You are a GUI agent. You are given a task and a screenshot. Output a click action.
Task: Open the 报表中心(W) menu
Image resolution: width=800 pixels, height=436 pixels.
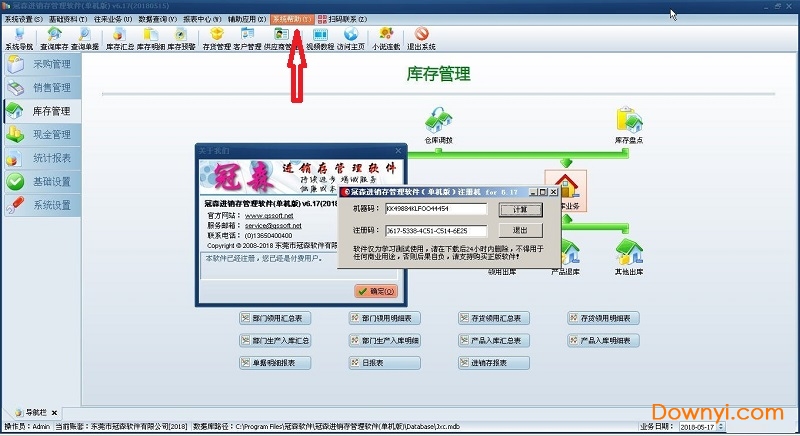(x=202, y=19)
